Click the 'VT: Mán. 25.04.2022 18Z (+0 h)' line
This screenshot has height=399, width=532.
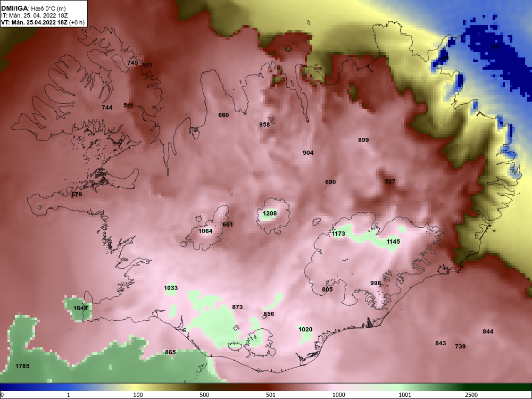(43, 22)
